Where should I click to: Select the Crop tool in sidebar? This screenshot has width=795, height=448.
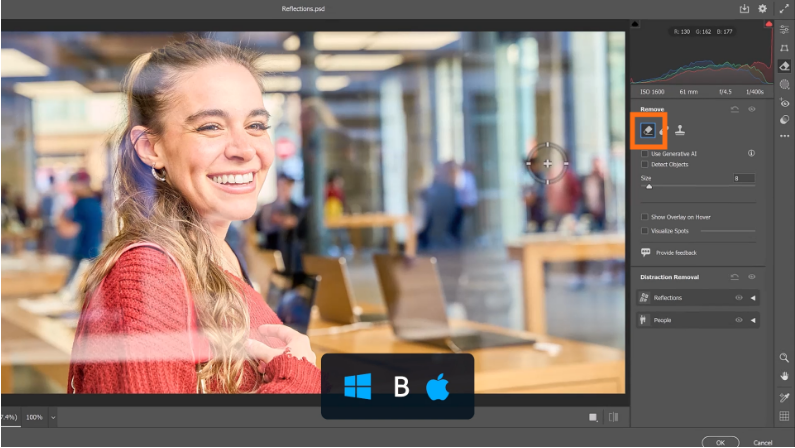click(x=784, y=48)
